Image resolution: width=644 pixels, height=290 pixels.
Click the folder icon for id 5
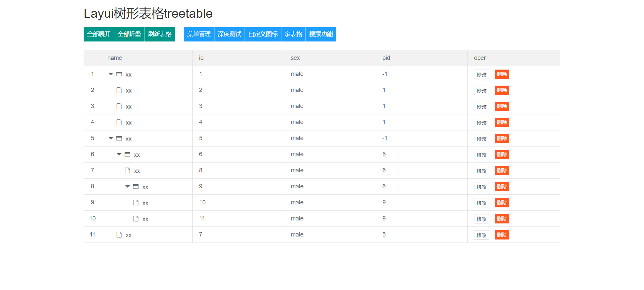tap(119, 138)
